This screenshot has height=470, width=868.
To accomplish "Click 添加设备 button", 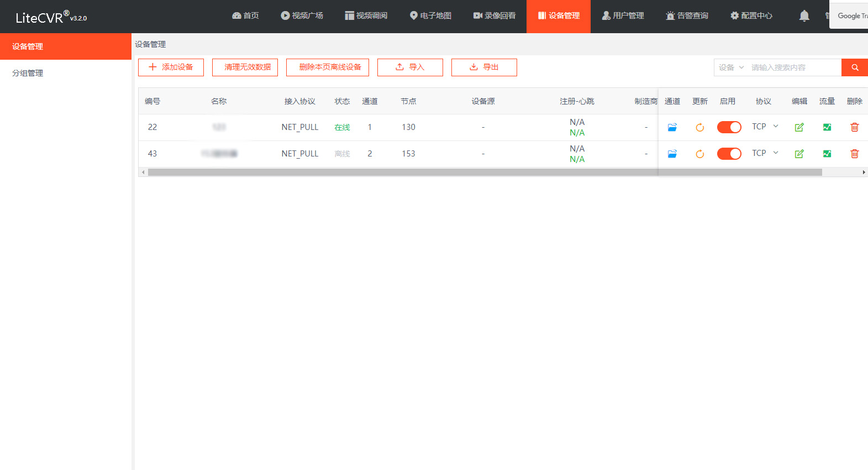I will (171, 67).
